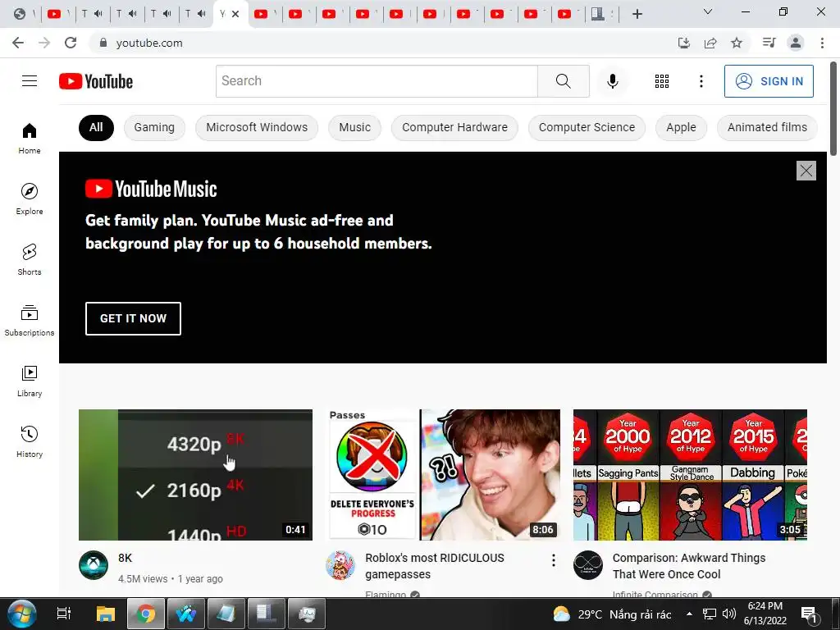Close the YouTube Music banner

point(806,171)
